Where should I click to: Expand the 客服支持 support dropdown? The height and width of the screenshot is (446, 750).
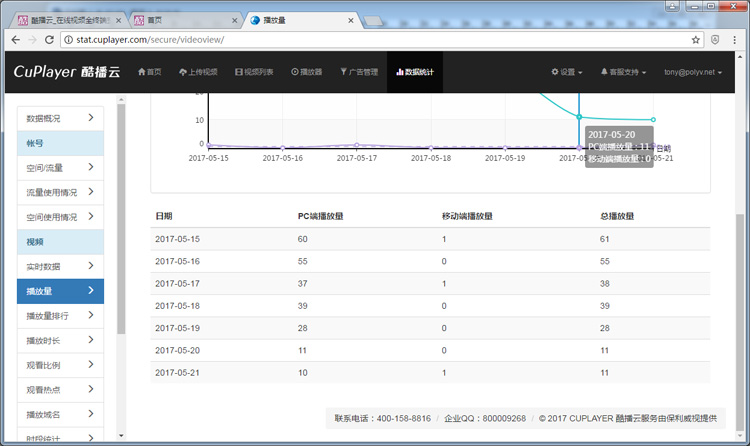(x=623, y=72)
